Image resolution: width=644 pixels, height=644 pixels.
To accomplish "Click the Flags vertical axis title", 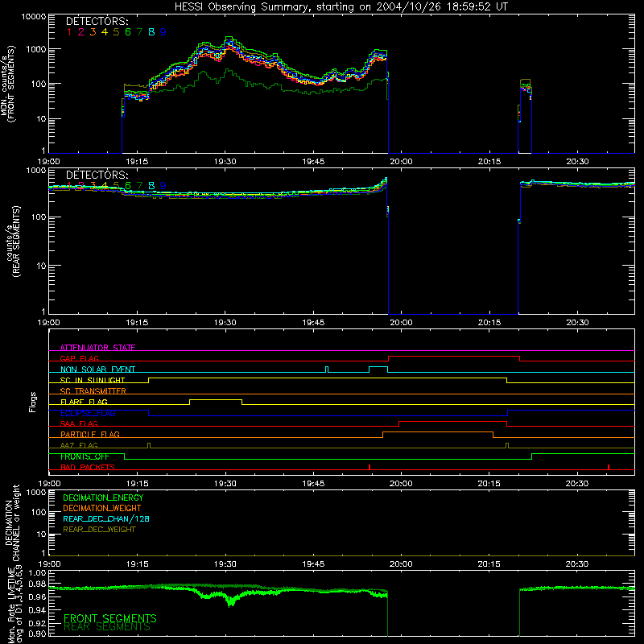I will [x=33, y=402].
